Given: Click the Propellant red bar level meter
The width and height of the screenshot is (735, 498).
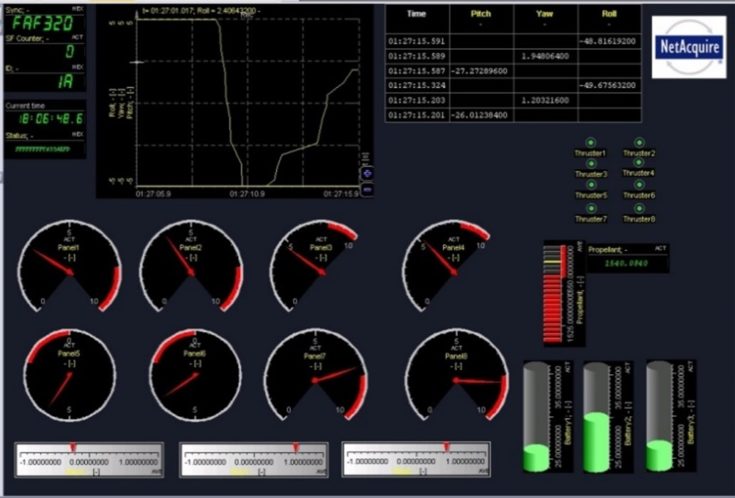Looking at the screenshot, I should pyautogui.click(x=555, y=294).
